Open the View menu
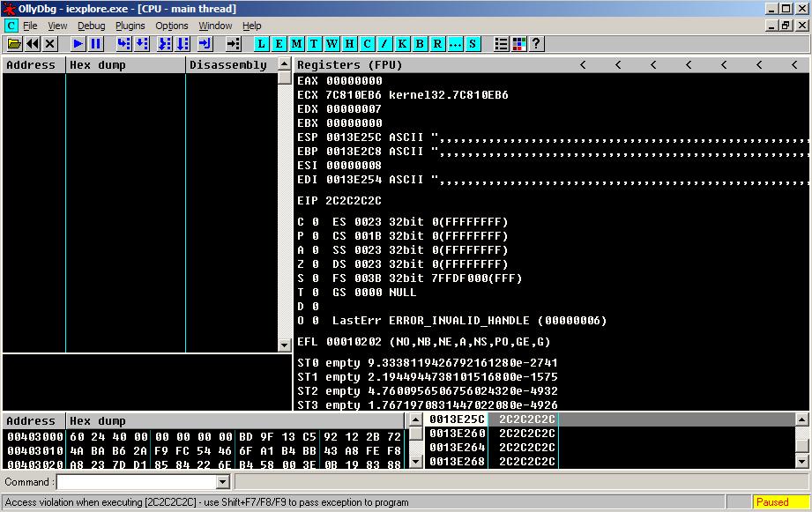Viewport: 812px width, 512px height. [x=57, y=26]
